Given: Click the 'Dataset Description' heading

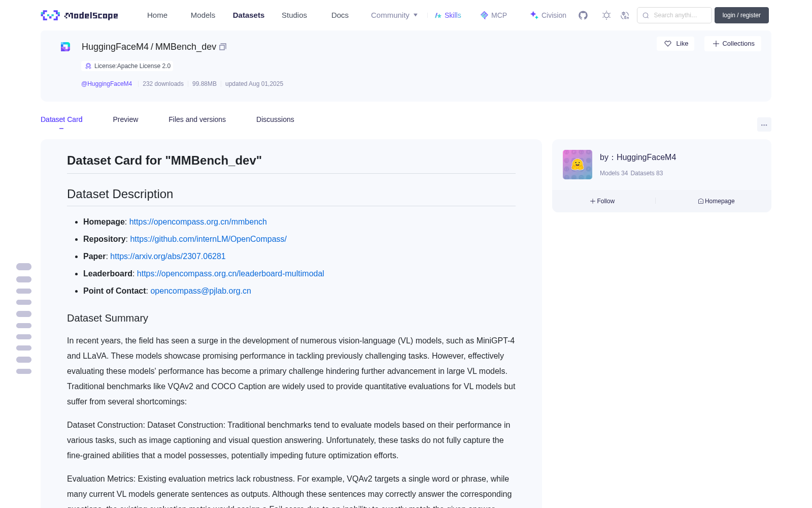Looking at the screenshot, I should 120,194.
